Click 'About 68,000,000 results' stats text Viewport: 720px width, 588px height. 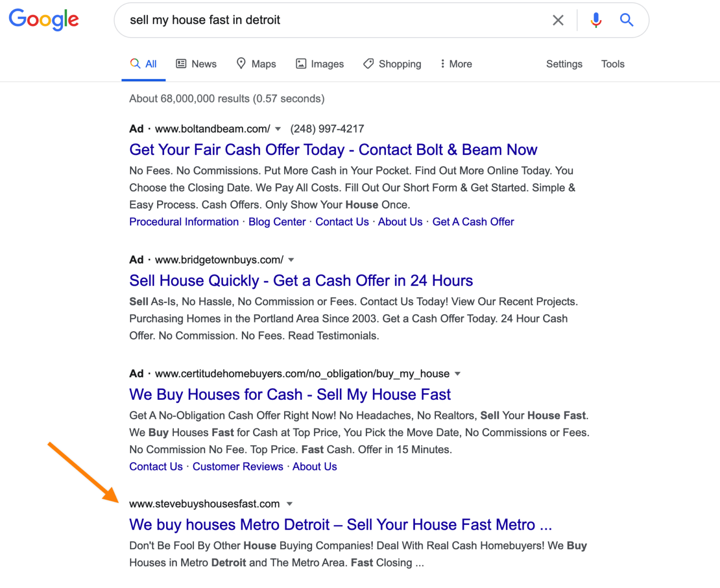pyautogui.click(x=227, y=99)
